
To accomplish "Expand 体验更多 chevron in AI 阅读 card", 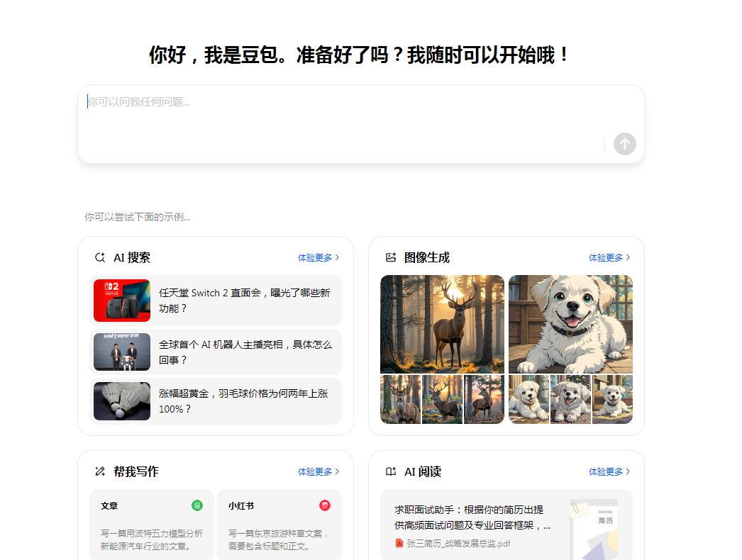I will 629,471.
